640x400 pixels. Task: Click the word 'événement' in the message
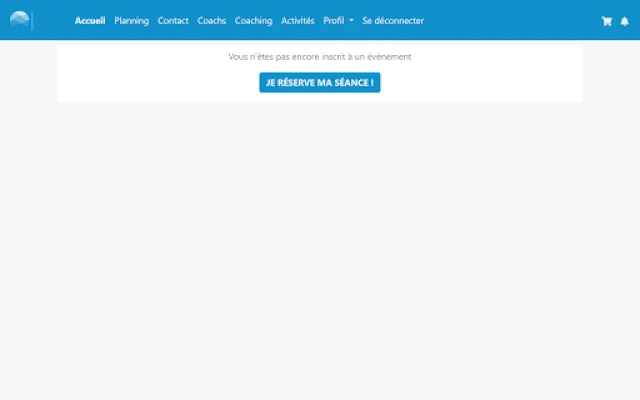coord(390,57)
